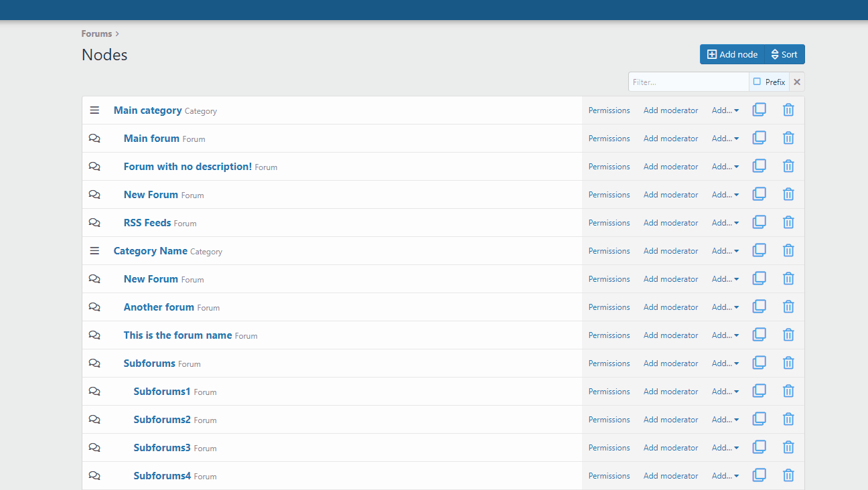
Task: Clear the filter with the X button
Action: (x=797, y=82)
